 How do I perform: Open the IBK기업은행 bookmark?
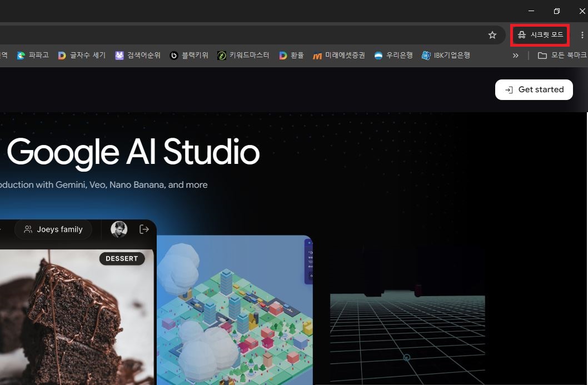[x=446, y=56]
